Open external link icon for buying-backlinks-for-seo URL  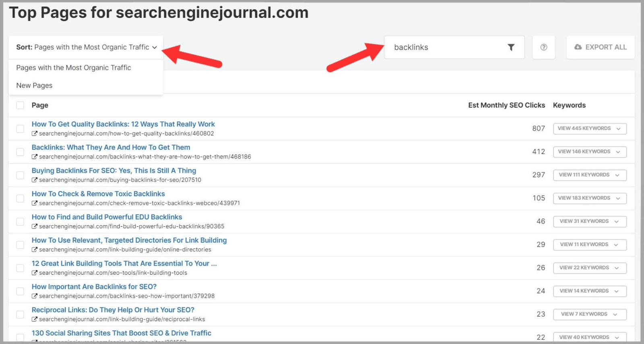(x=35, y=180)
